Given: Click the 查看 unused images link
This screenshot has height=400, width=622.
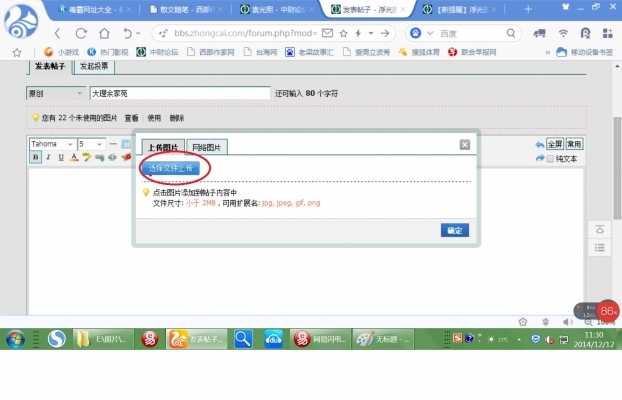Looking at the screenshot, I should [131, 117].
